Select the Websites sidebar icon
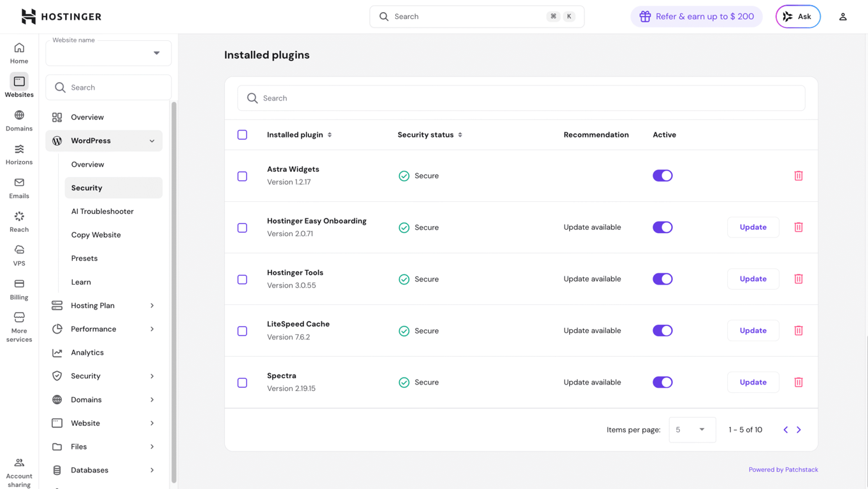 coord(18,85)
